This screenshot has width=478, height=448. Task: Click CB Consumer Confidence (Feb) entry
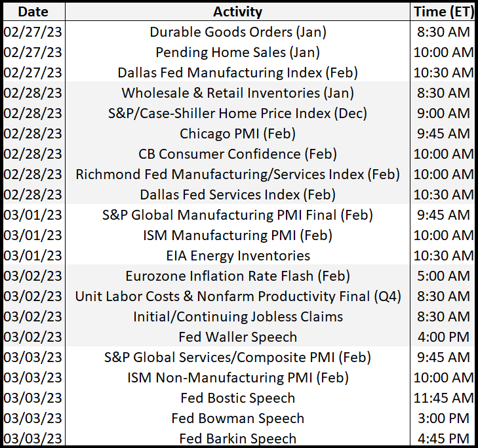(238, 154)
